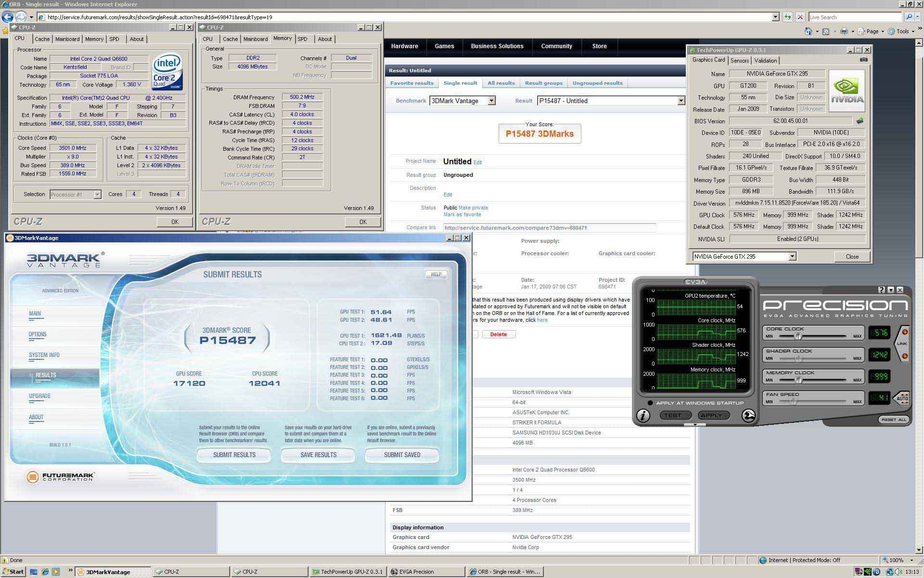Expand the Live Search options arrow
Image resolution: width=924 pixels, height=578 pixels.
coord(918,17)
